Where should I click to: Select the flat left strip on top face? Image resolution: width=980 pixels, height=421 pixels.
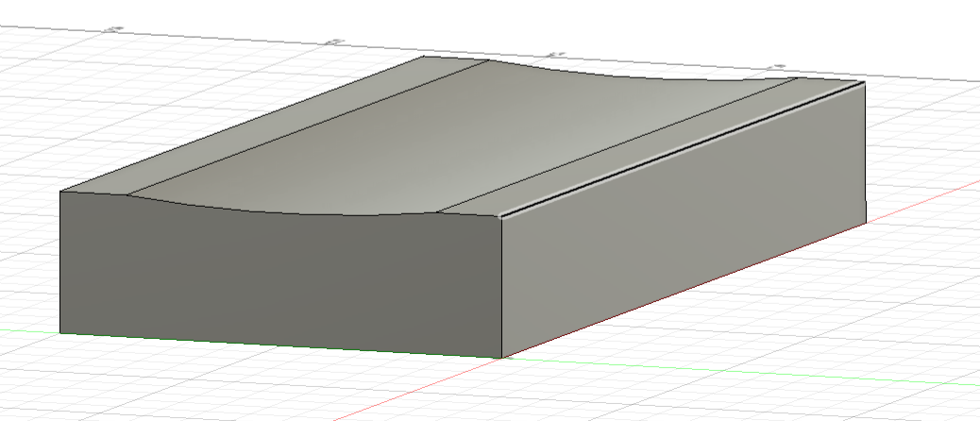tap(275, 125)
